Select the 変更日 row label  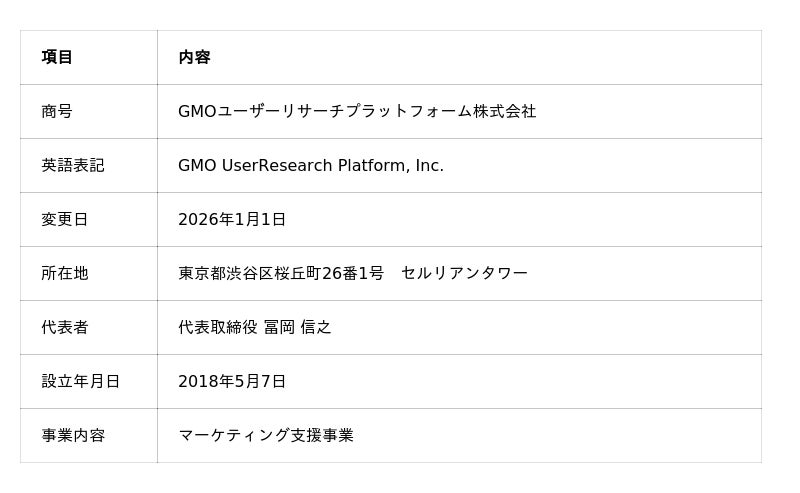click(x=65, y=220)
